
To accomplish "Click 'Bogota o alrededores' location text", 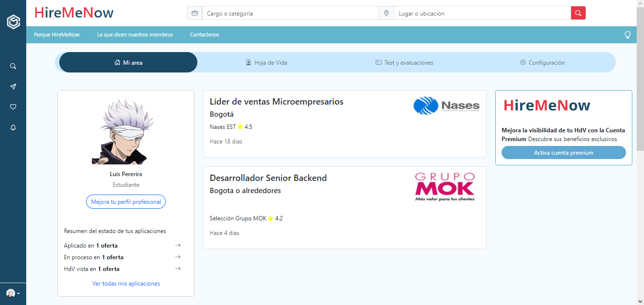I will point(245,191).
